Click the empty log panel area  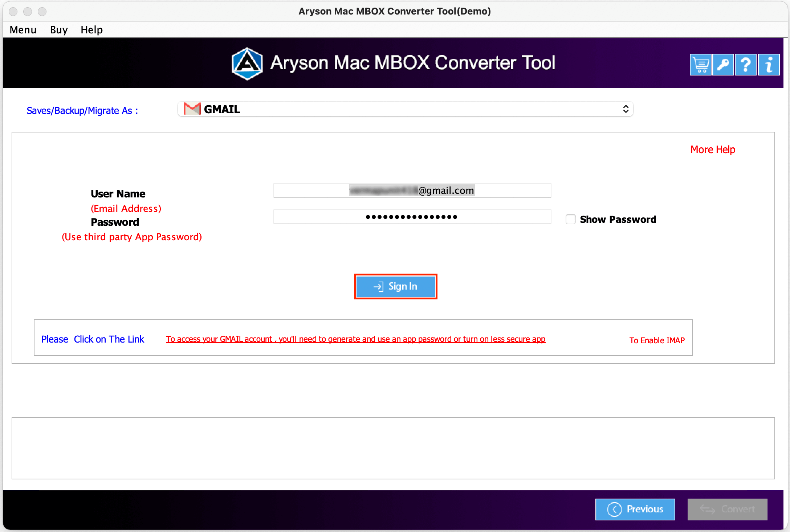point(393,448)
